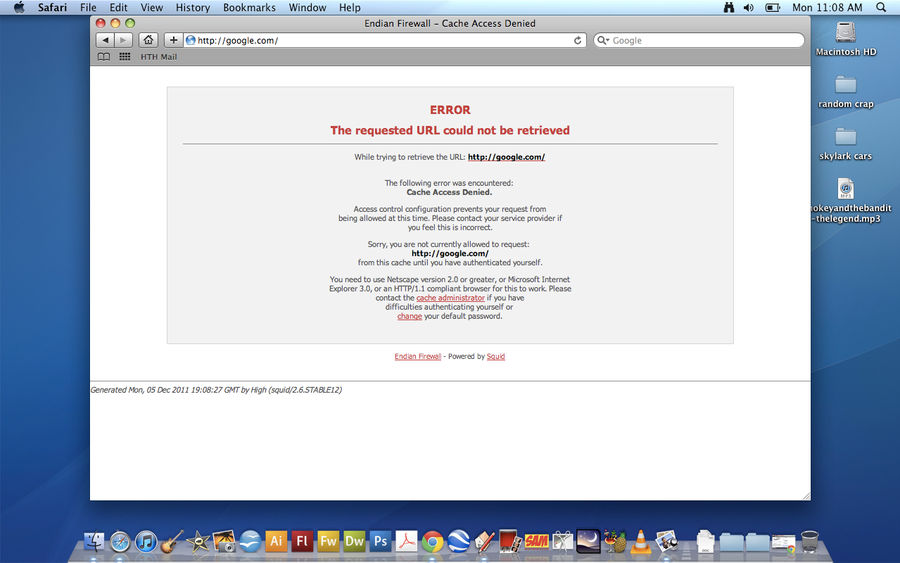Image resolution: width=900 pixels, height=563 pixels.
Task: Launch Dreamweaver (Dw) from dock
Action: [x=354, y=541]
